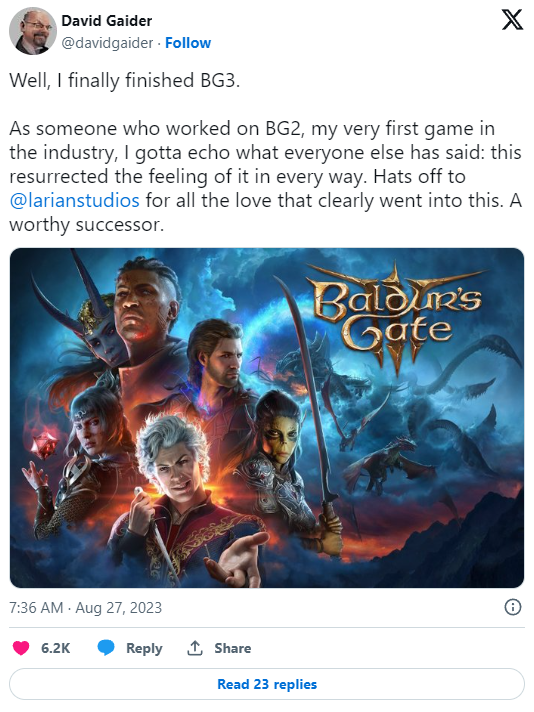Open the 7:36 AM Aug 27, 2023 timestamp

pyautogui.click(x=85, y=608)
